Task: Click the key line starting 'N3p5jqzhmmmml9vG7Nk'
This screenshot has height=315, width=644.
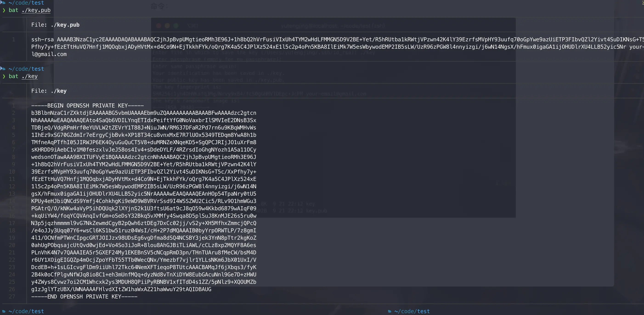Action: tap(144, 223)
